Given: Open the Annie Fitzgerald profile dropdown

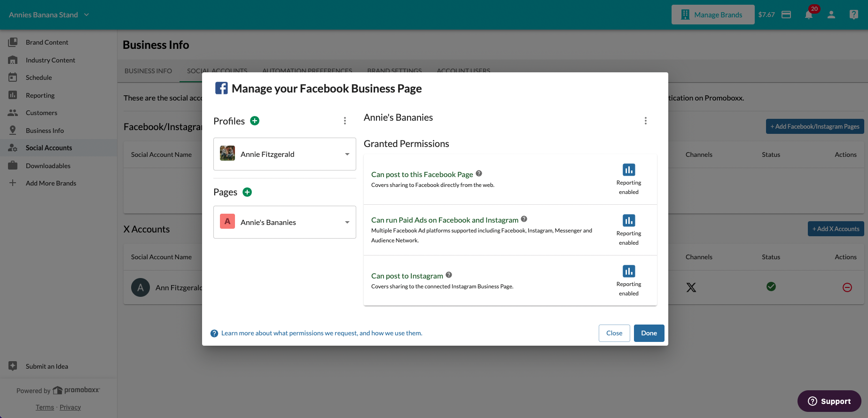Looking at the screenshot, I should coord(285,154).
